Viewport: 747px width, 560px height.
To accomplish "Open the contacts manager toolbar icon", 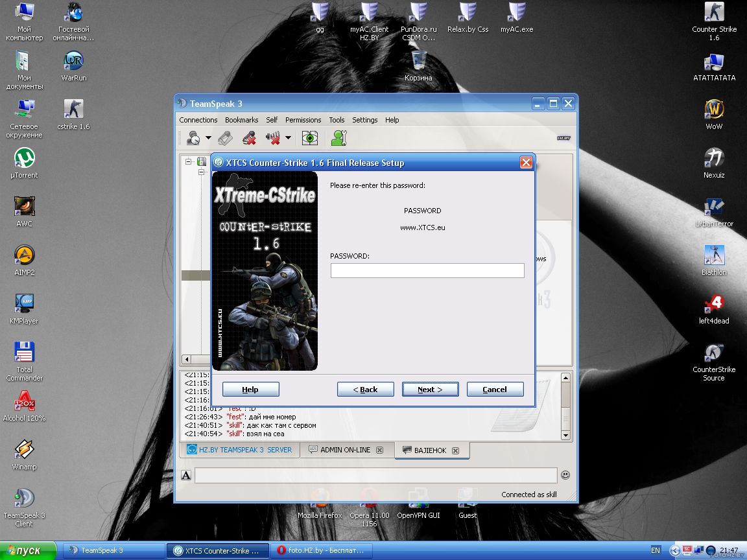I will coord(338,138).
